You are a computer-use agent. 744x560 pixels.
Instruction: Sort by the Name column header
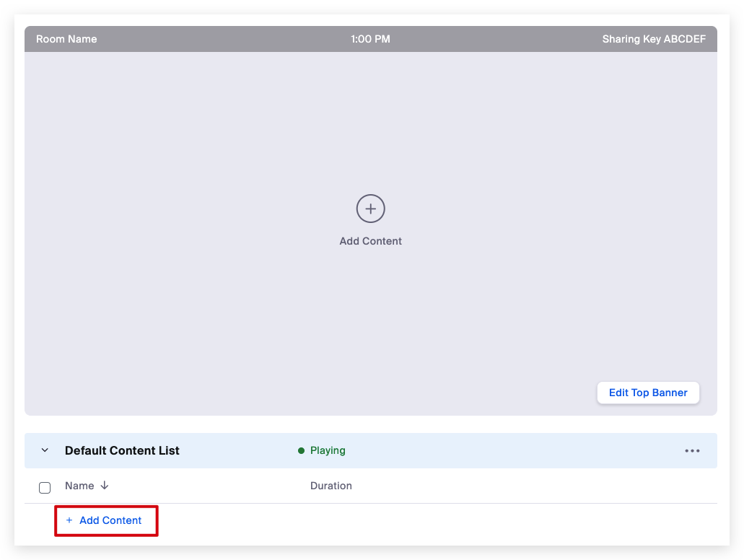(x=79, y=486)
